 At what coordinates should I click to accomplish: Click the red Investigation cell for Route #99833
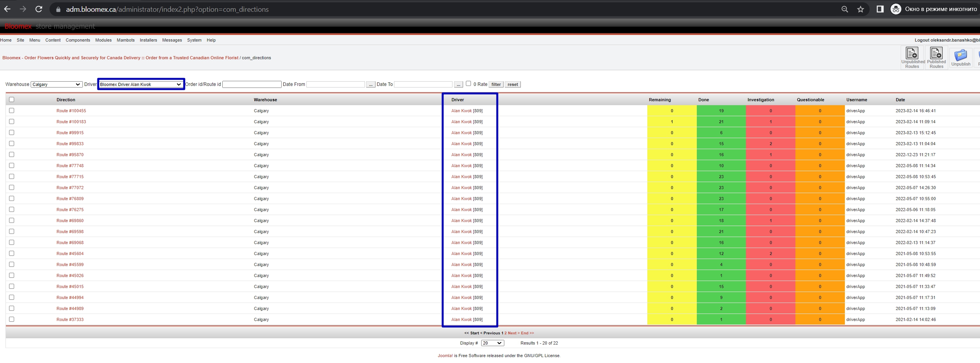coord(771,144)
